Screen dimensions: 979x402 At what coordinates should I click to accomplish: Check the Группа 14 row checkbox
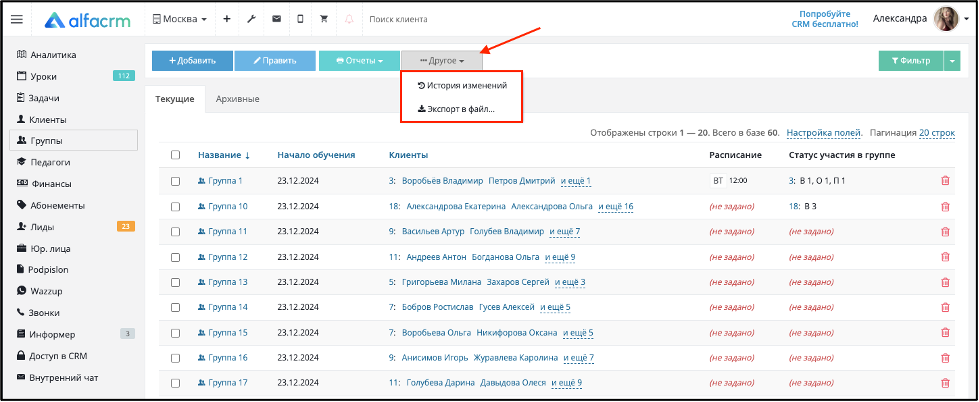click(175, 307)
